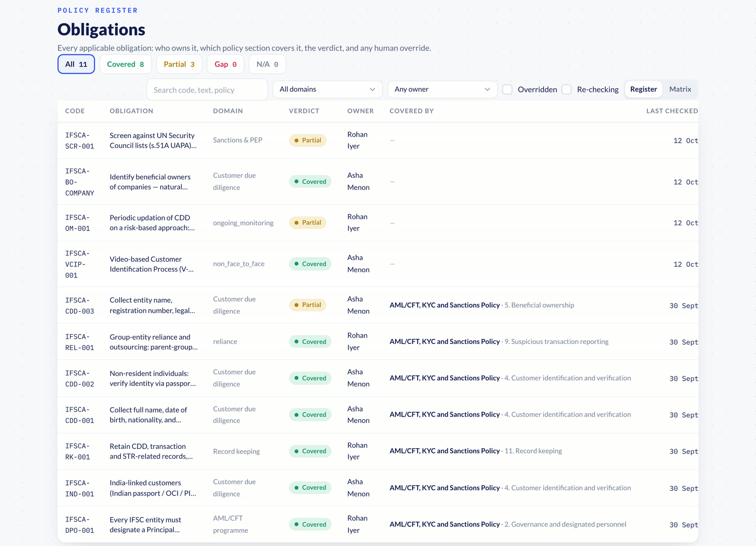Open policy link in IFSCA-IND-001 row
This screenshot has height=546, width=756.
click(510, 488)
